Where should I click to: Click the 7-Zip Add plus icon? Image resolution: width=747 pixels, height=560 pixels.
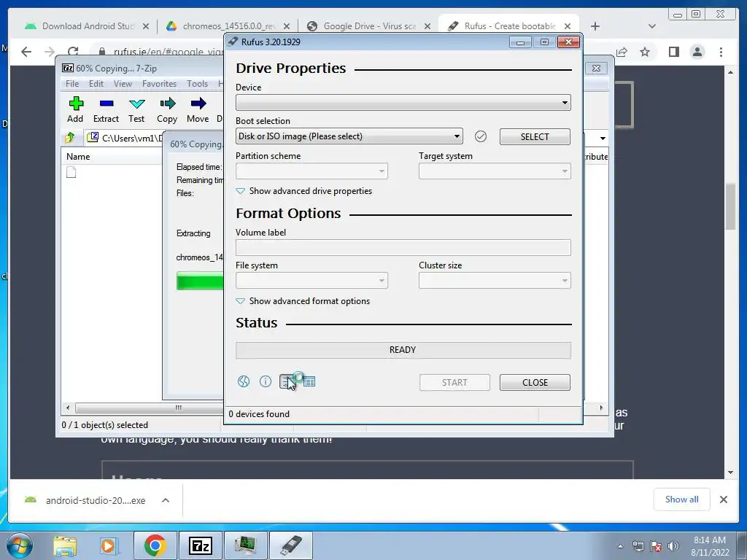point(75,104)
